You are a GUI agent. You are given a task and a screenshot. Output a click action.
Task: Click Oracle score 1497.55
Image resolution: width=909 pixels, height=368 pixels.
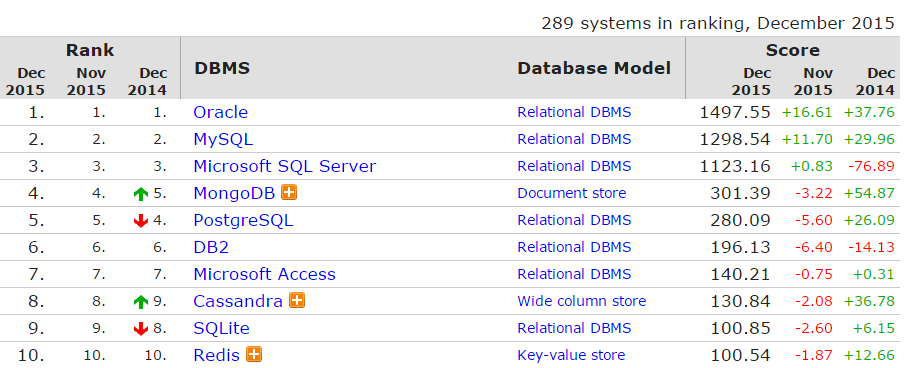(x=735, y=112)
